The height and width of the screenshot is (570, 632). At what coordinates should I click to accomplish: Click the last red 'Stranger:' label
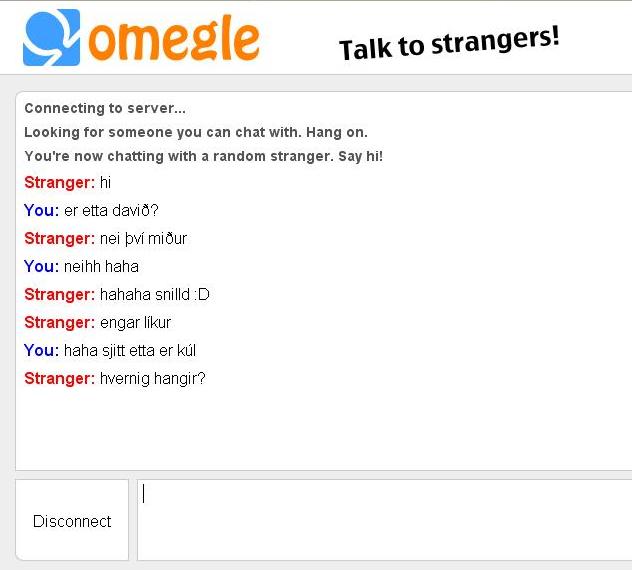coord(60,379)
